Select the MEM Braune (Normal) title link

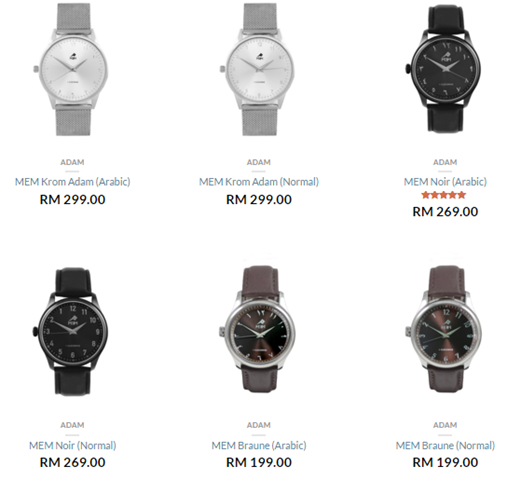(x=445, y=445)
